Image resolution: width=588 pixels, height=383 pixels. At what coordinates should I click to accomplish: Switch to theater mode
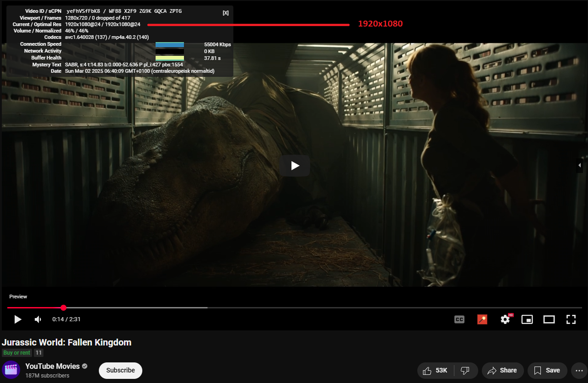pos(549,319)
